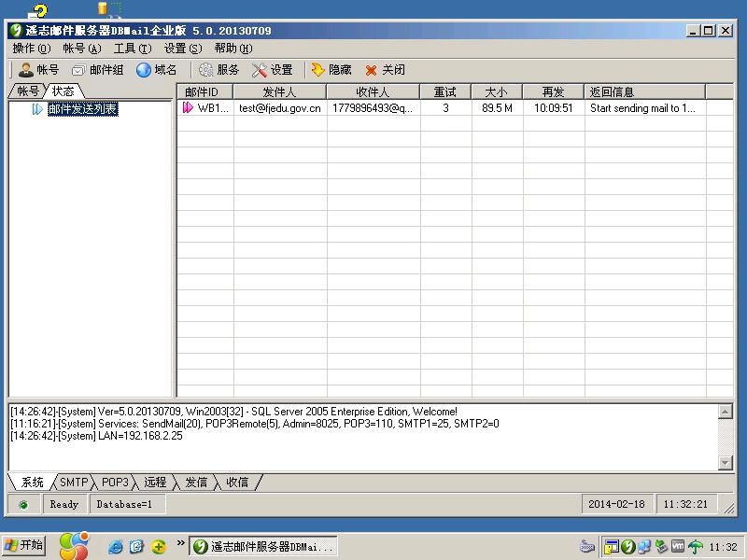Screen dimensions: 747x560
Task: Open the 帐号 accounts toolbar button
Action: (38, 70)
